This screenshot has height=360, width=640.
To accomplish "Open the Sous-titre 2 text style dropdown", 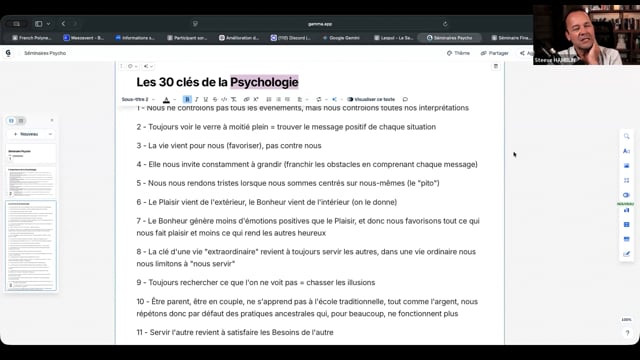I will click(x=138, y=99).
